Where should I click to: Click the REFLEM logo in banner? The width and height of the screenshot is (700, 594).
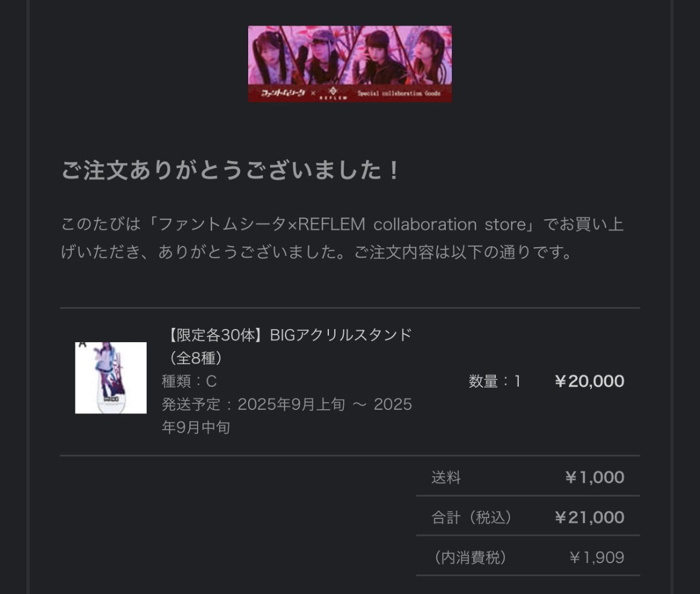334,93
